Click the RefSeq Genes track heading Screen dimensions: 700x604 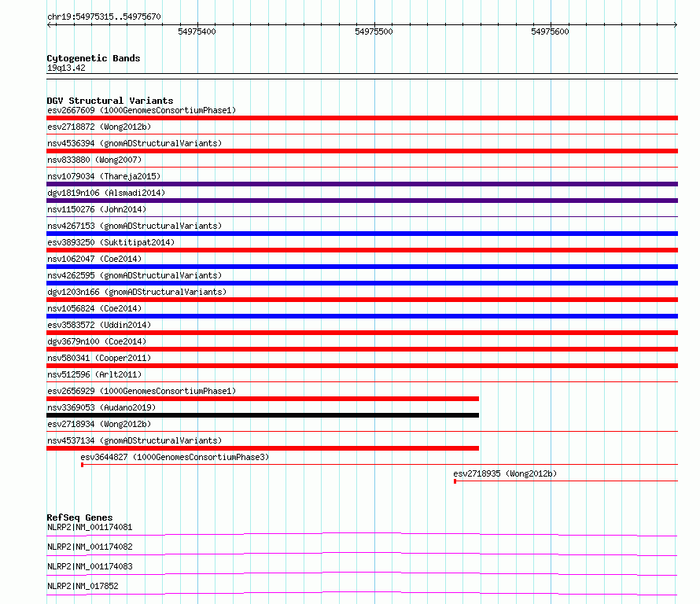(x=79, y=517)
